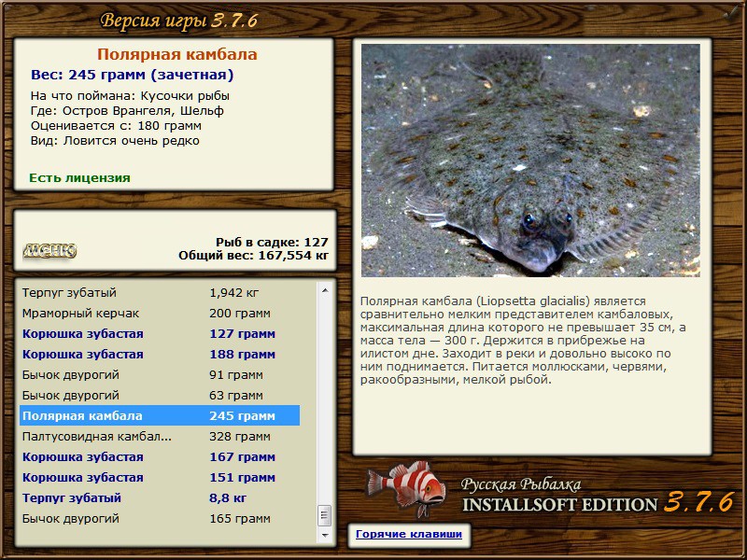
Task: Click the Оценивается с: 180 грамм line
Action: coord(116,126)
